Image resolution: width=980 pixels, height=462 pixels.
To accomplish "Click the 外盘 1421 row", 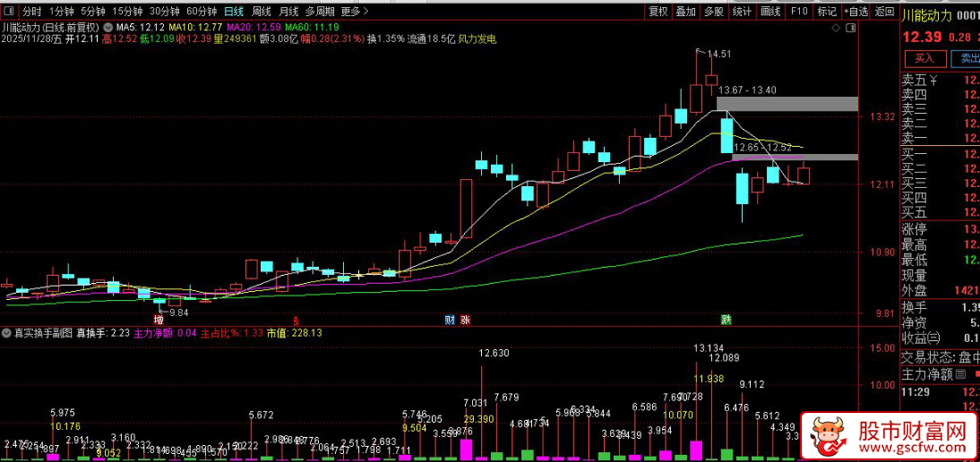I will tap(940, 290).
